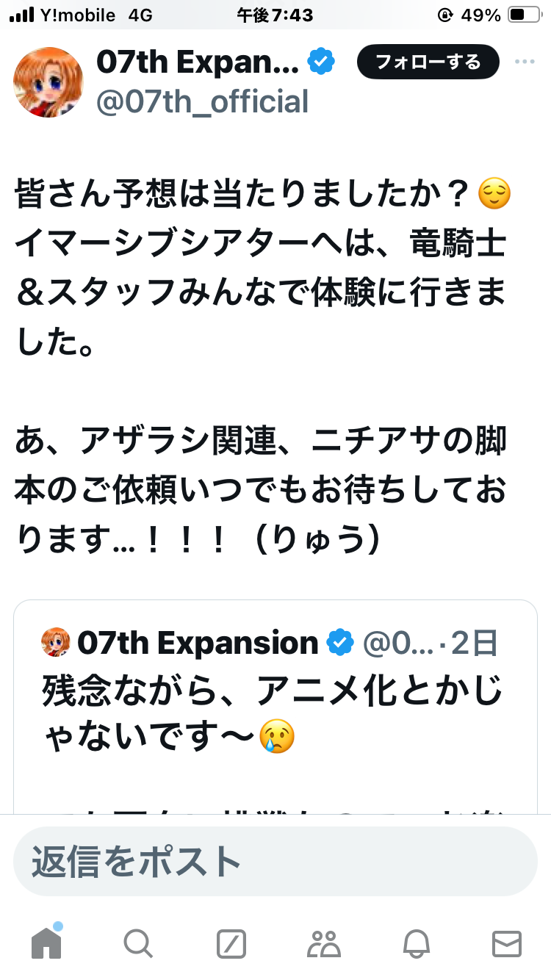
Task: Tap the 返信をポスト reply field
Action: click(275, 861)
